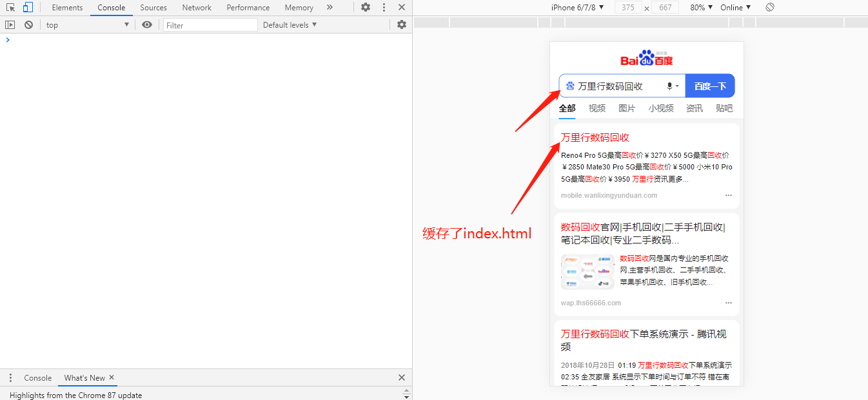Tap the Baidu paw icon in the search box
The width and height of the screenshot is (868, 400).
570,86
